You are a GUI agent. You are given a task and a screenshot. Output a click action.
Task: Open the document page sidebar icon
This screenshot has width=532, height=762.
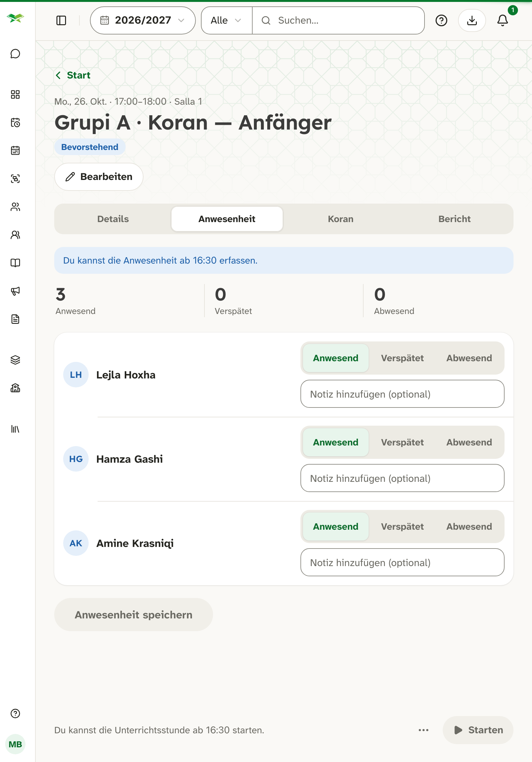coord(15,319)
